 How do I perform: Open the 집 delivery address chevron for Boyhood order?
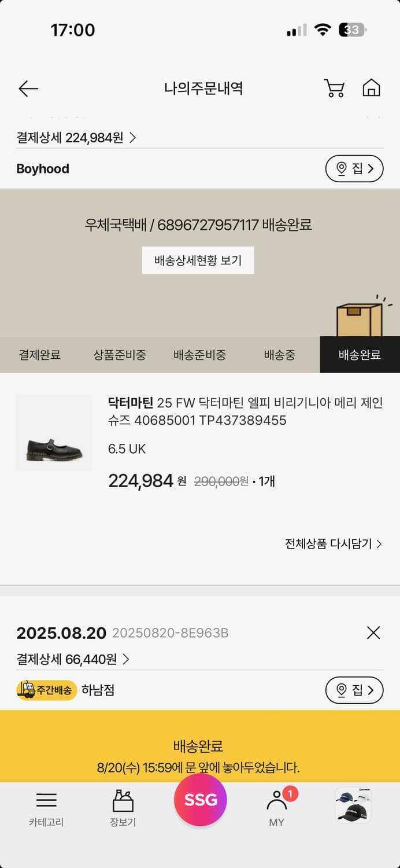354,169
